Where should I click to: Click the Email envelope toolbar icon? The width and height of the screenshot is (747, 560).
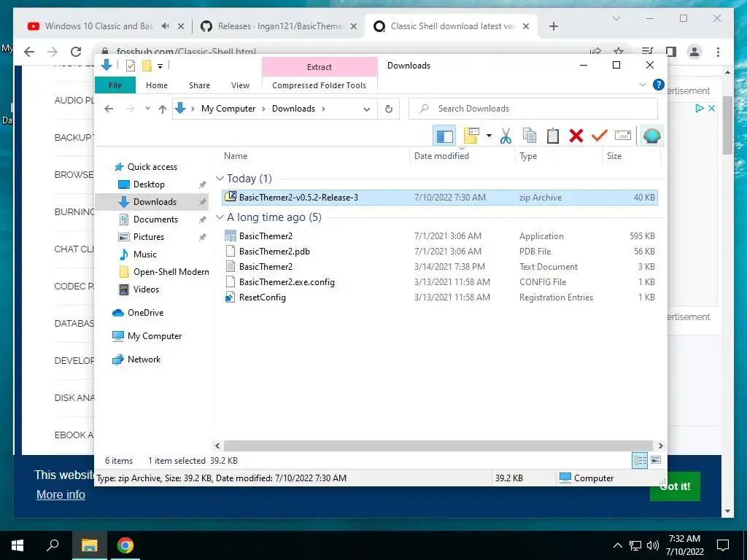623,136
